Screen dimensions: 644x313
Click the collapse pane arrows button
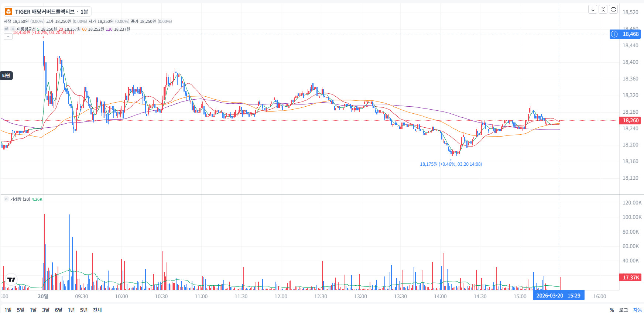[x=603, y=9]
